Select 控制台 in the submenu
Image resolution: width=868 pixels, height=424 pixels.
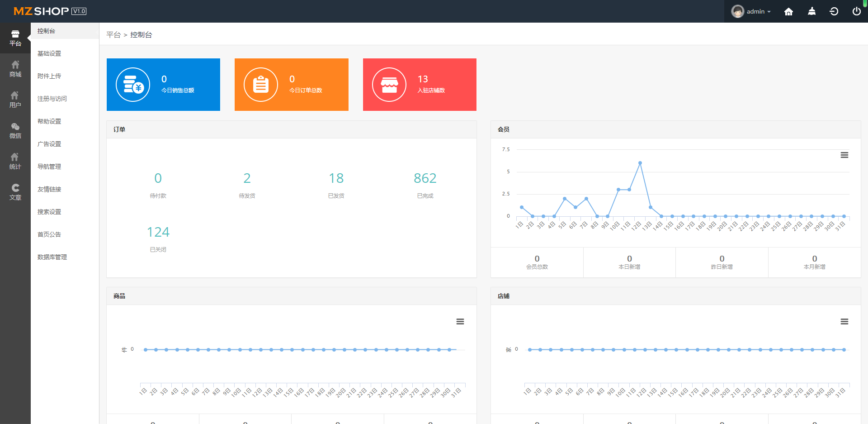click(x=65, y=31)
